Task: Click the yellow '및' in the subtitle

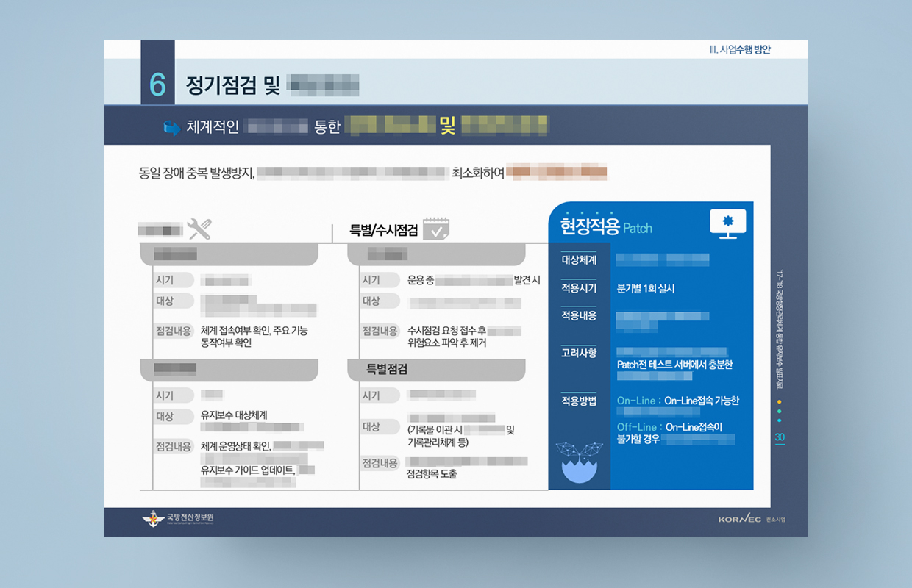Action: click(x=447, y=126)
